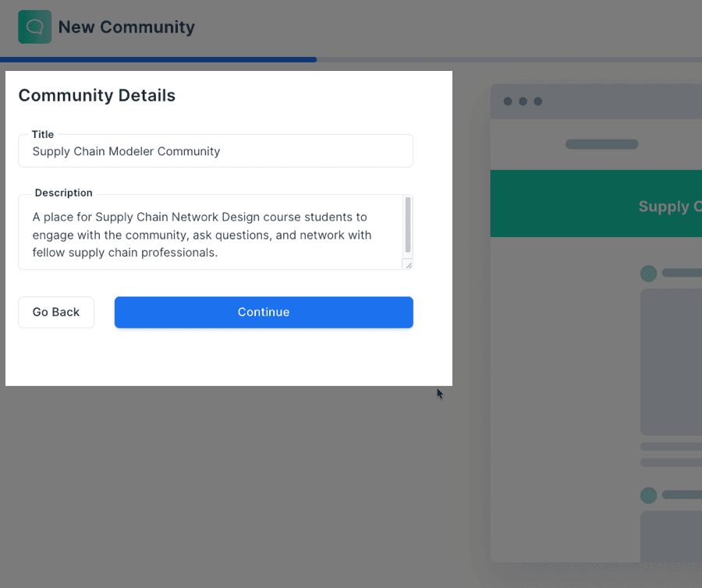The height and width of the screenshot is (588, 702).
Task: Click the Community Details heading
Action: click(97, 95)
